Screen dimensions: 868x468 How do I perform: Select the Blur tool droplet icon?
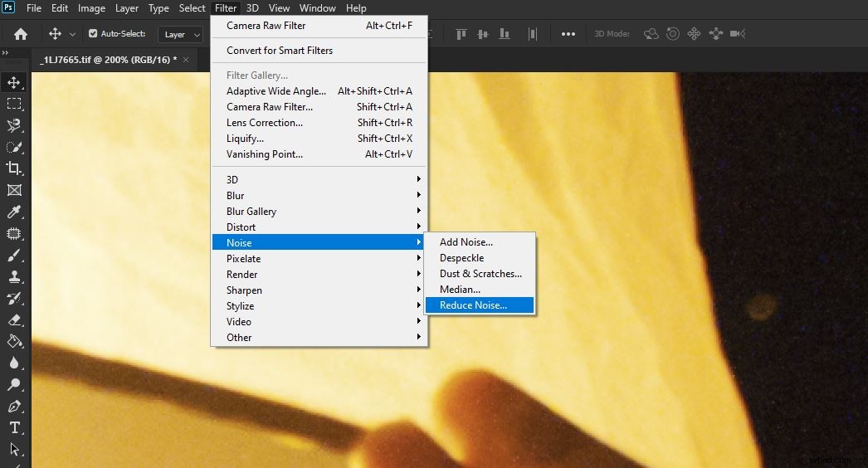(14, 363)
